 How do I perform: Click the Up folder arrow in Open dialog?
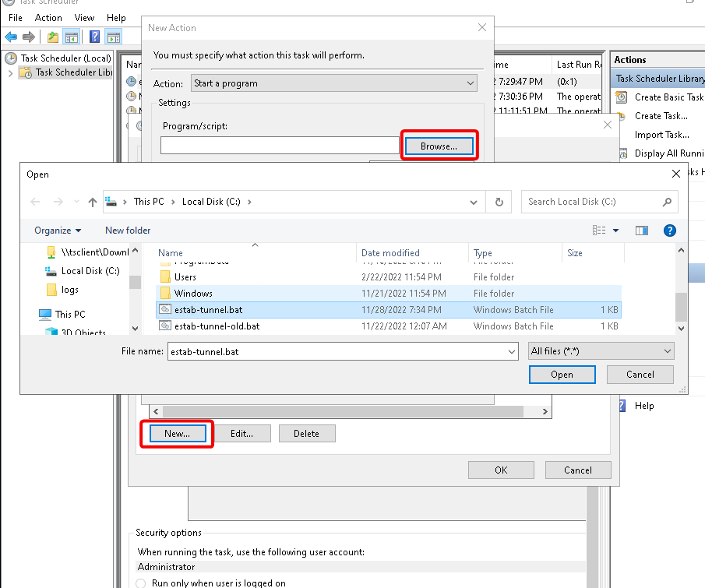(93, 202)
